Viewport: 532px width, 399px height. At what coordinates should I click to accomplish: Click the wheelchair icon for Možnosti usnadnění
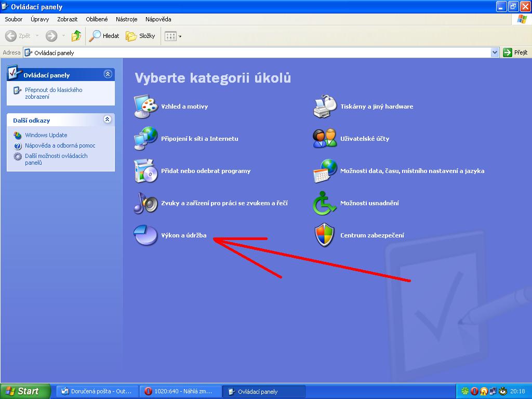click(324, 203)
